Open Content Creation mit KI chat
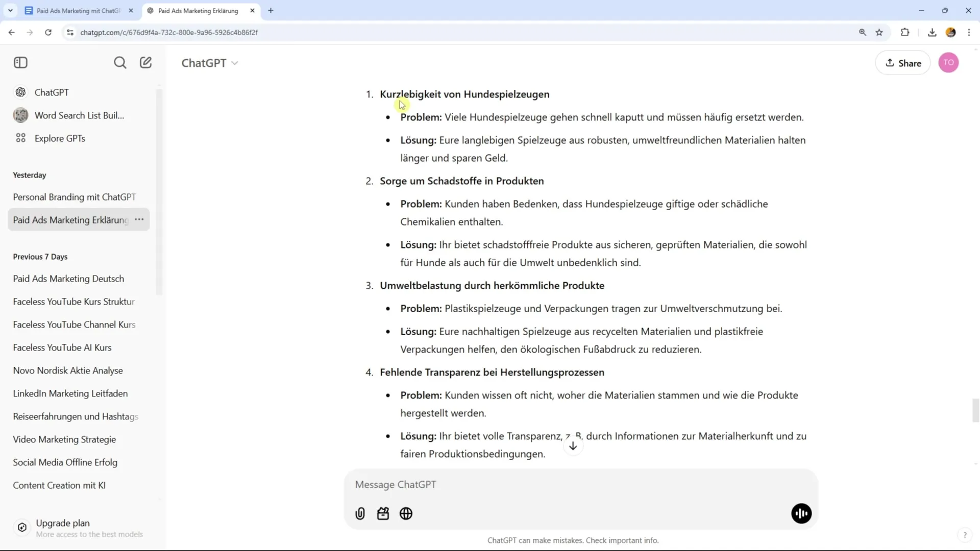Image resolution: width=980 pixels, height=551 pixels. point(79,485)
